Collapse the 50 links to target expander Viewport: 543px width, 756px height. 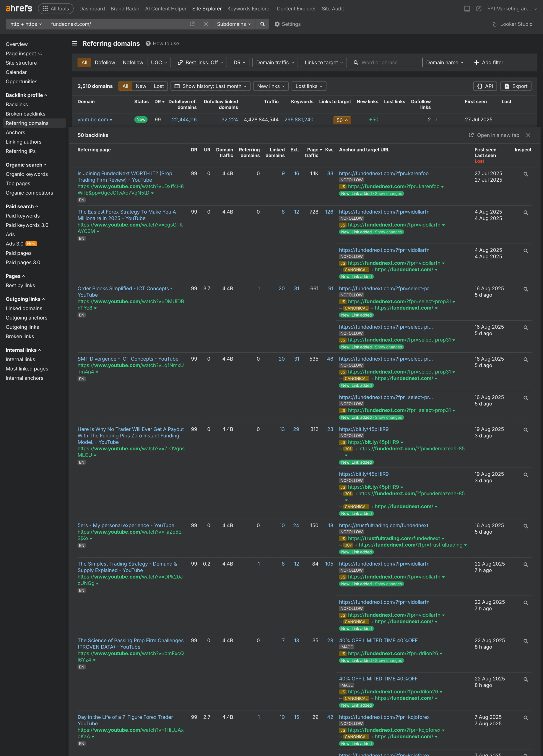tap(342, 120)
